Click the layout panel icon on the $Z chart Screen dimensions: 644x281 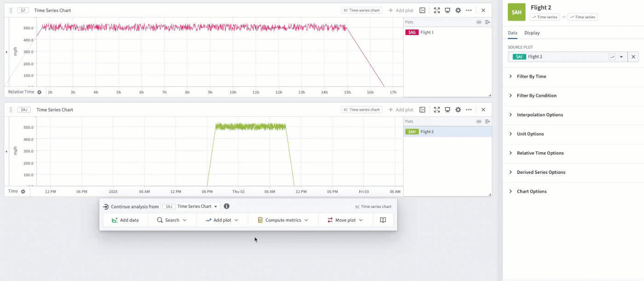422,10
